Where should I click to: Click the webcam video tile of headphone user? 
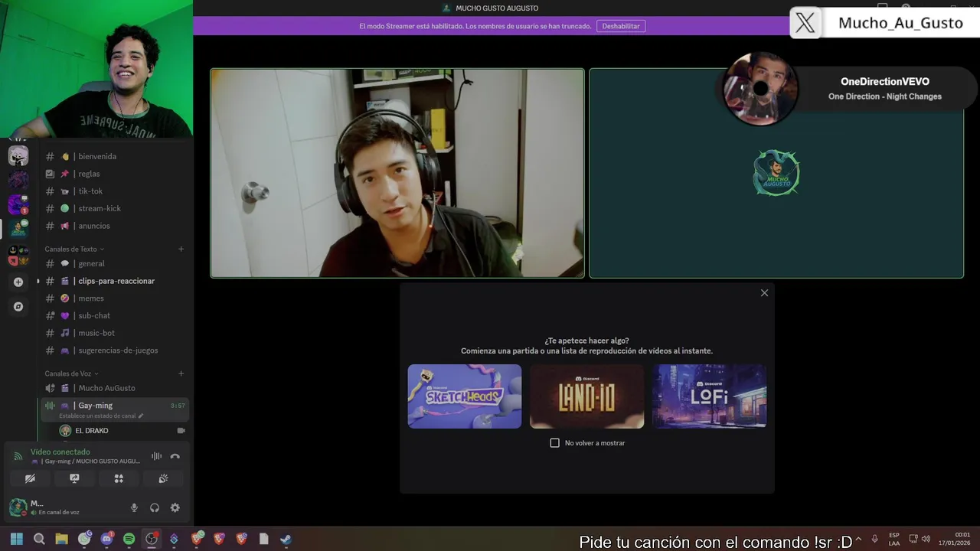[397, 173]
